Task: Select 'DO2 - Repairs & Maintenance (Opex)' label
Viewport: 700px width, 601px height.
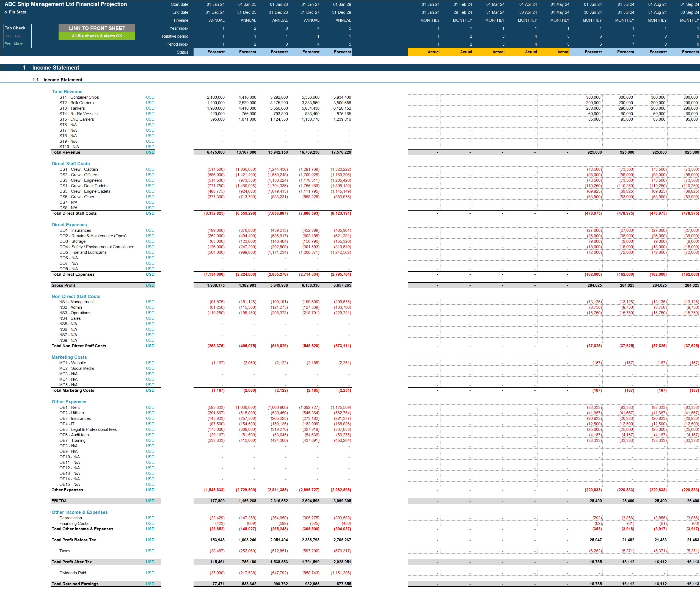Action: [93, 236]
